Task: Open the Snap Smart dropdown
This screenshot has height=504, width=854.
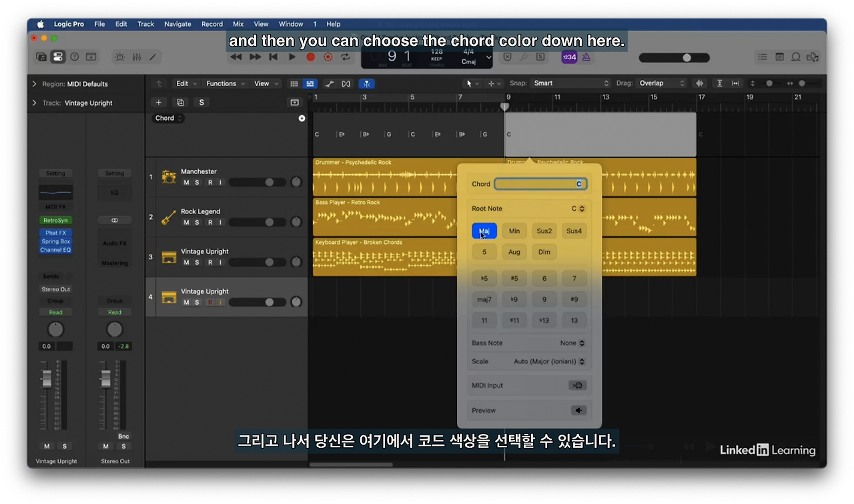Action: pos(570,83)
